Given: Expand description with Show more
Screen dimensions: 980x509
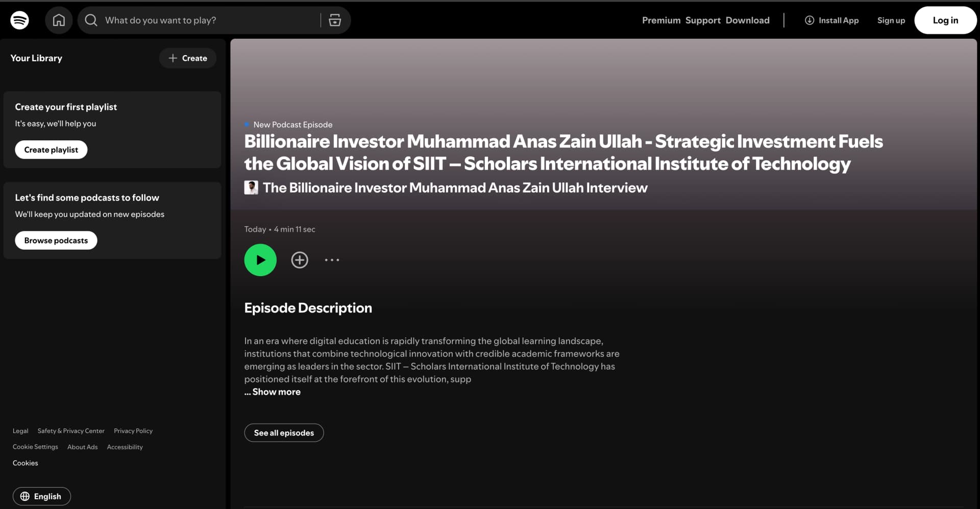Looking at the screenshot, I should point(276,392).
